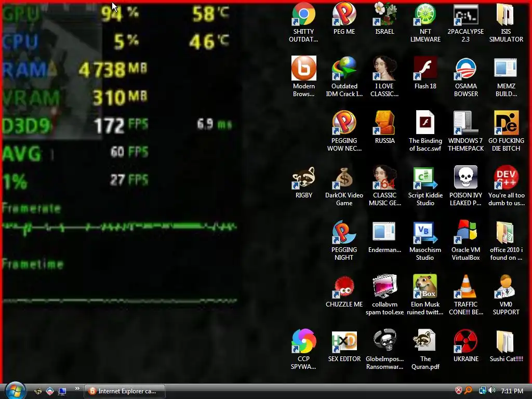
Task: Run collabvm spam tool.exe
Action: pos(384,287)
